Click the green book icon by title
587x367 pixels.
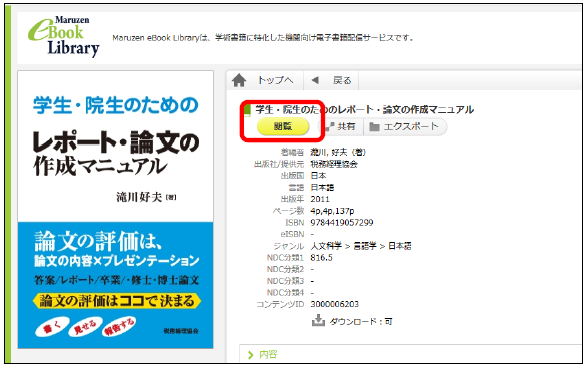[x=247, y=110]
